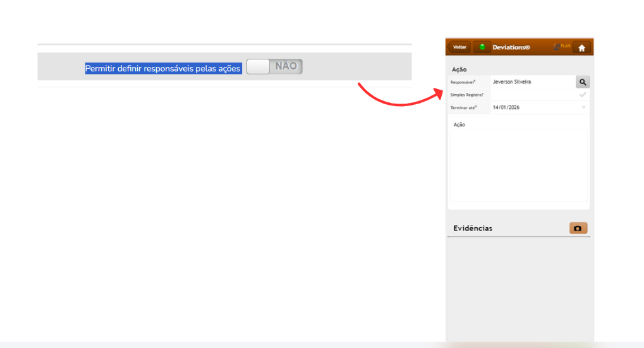644x348 pixels.
Task: Select the Ação section heading
Action: click(x=459, y=69)
